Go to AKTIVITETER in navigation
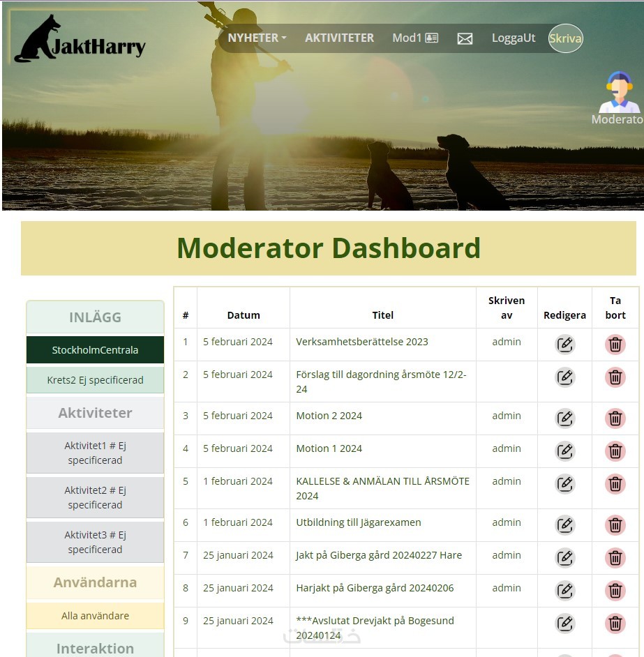Viewport: 644px width, 657px height. (x=339, y=38)
